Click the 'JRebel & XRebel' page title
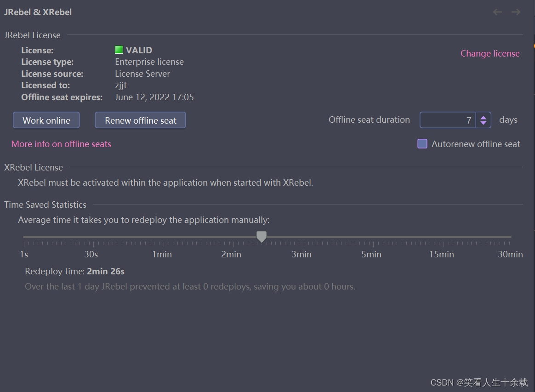The width and height of the screenshot is (535, 392). 38,12
